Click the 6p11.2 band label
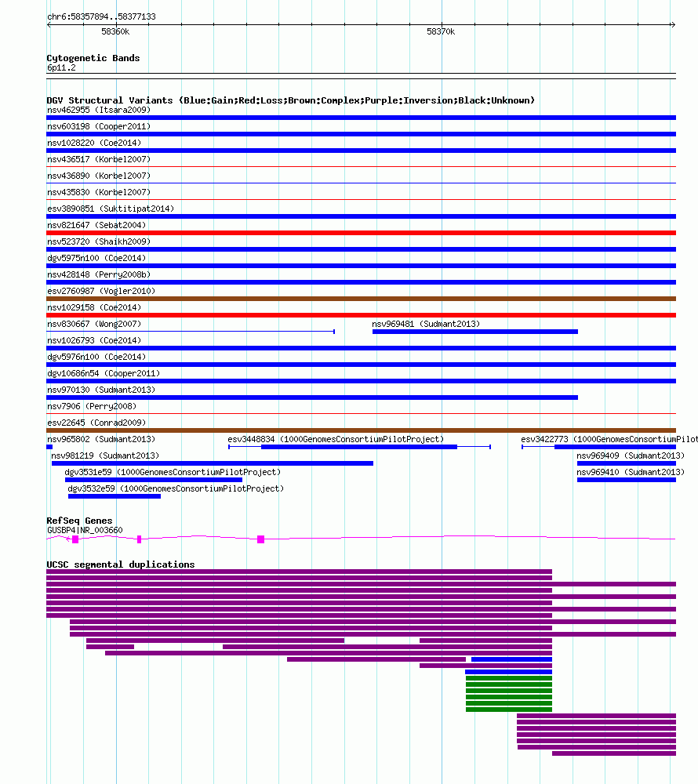Image resolution: width=698 pixels, height=784 pixels. (61, 68)
